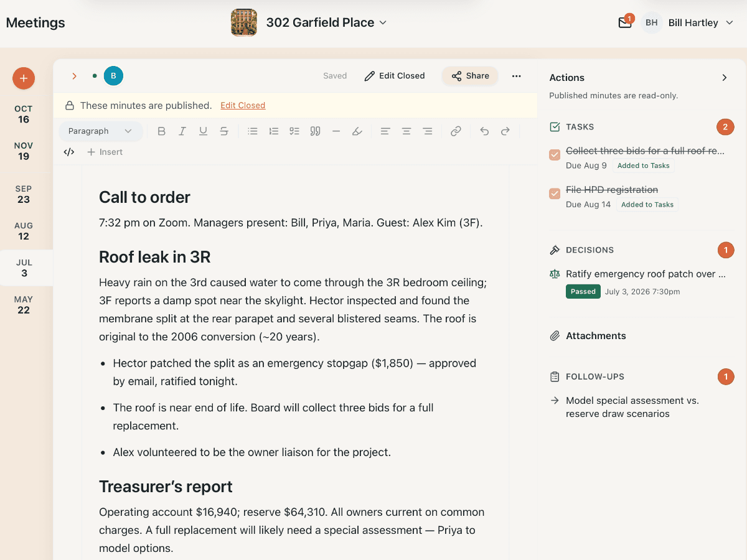Insert a bulleted list

pos(253,131)
